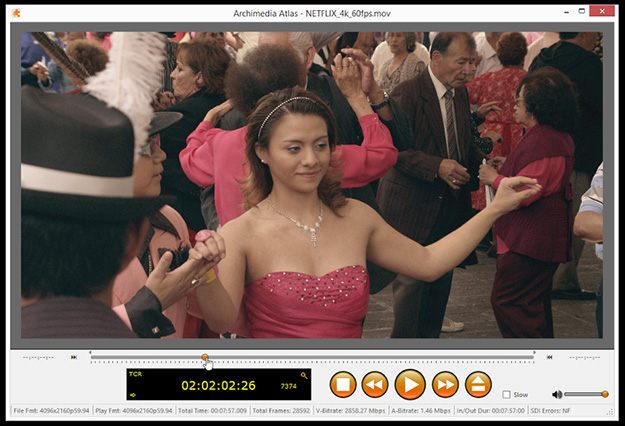
Task: Click the magnifier icon in timecode panel
Action: (304, 375)
